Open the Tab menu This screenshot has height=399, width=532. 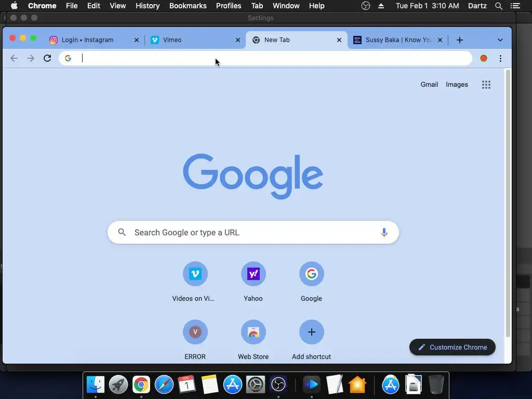point(257,6)
